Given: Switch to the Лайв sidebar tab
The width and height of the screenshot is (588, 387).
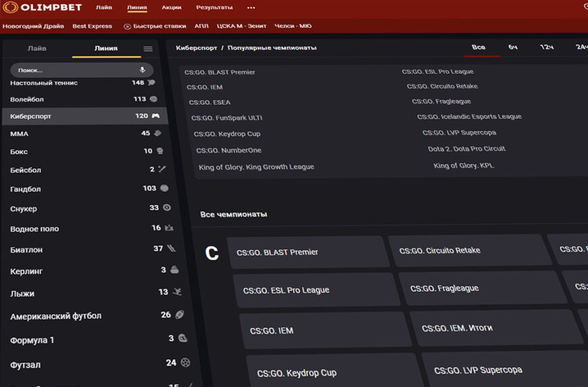Looking at the screenshot, I should click(36, 49).
